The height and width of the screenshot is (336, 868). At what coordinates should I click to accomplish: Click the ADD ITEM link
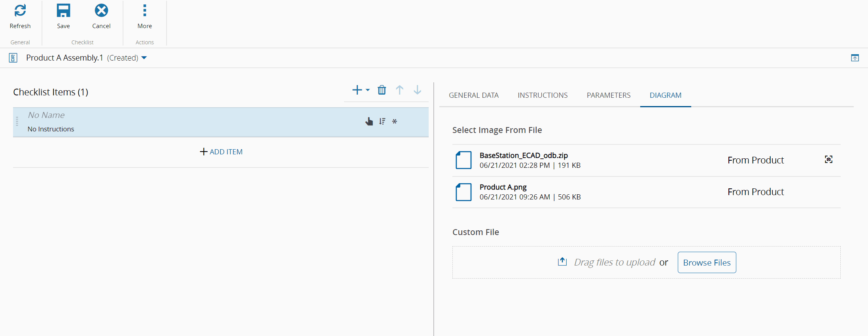coord(221,152)
